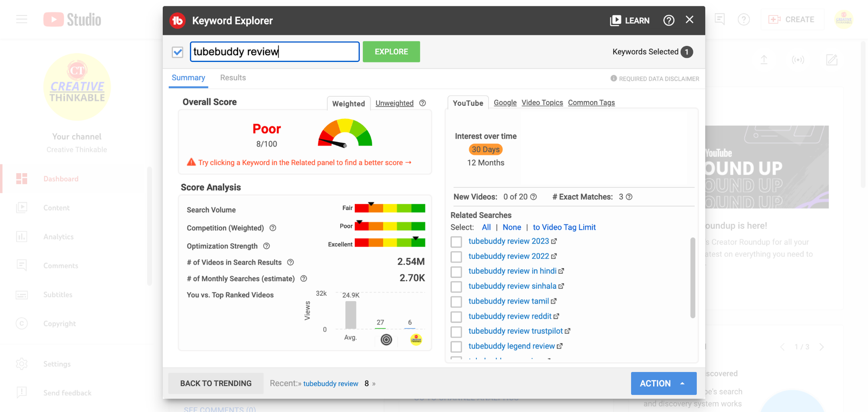Open tubebuddy review 2023 external link icon
Viewport: 868px width, 412px height.
coord(554,241)
